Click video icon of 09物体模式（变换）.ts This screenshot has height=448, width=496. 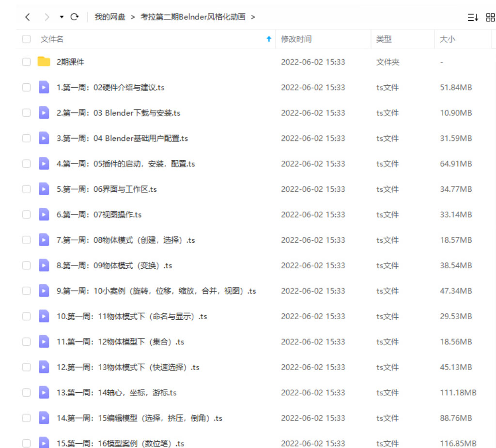[x=44, y=265]
